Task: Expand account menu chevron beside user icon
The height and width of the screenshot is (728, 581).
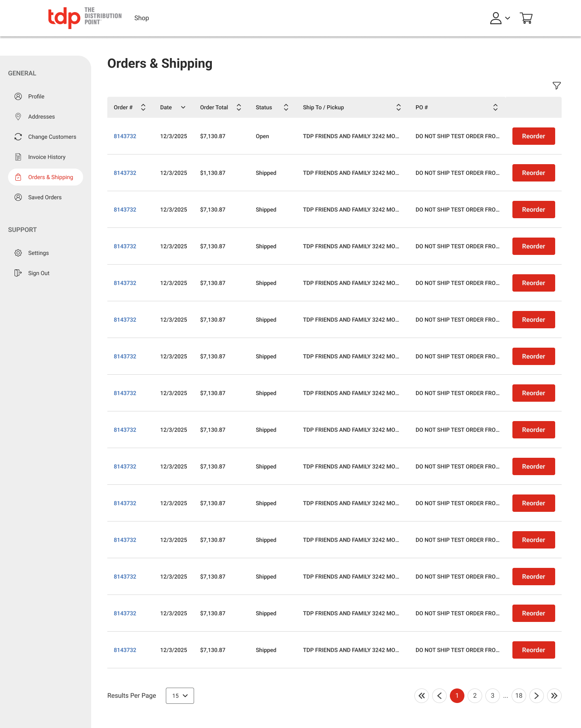Action: 508,18
